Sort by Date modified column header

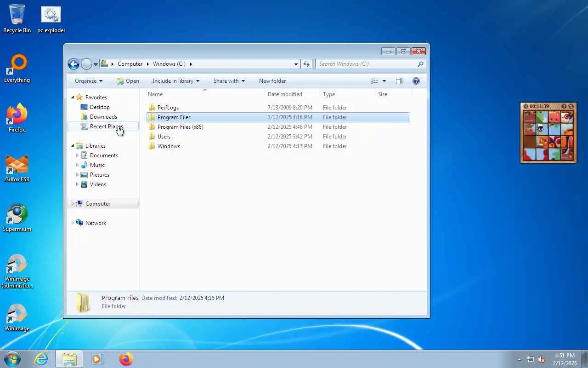[292, 94]
